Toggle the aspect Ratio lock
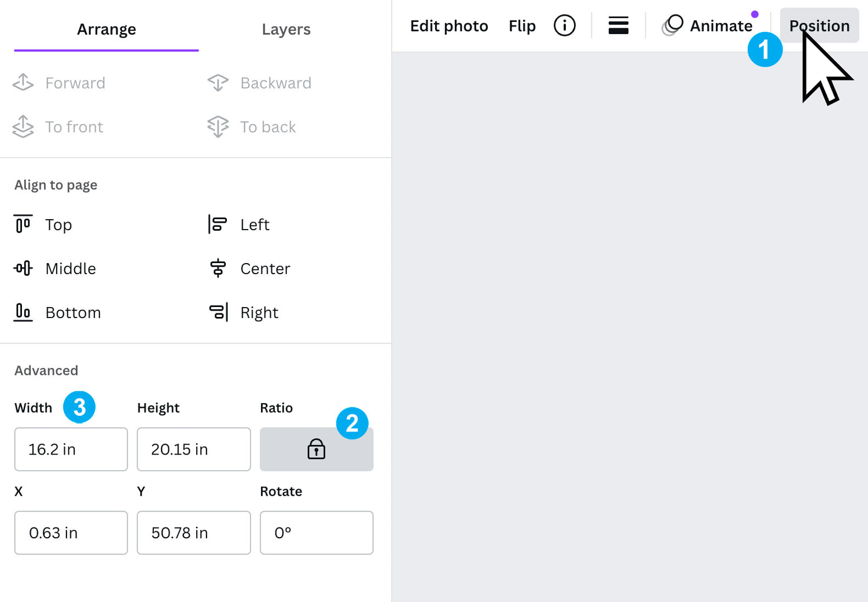 pyautogui.click(x=316, y=449)
